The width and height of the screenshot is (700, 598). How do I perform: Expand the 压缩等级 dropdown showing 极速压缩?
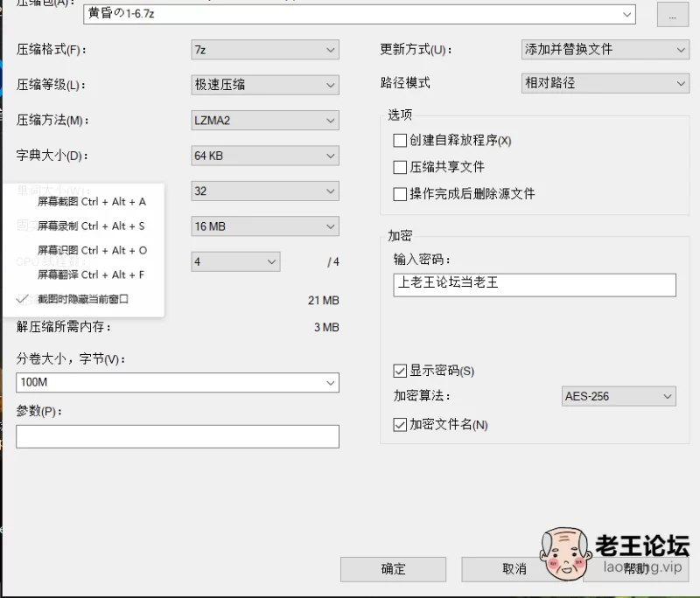coord(265,85)
